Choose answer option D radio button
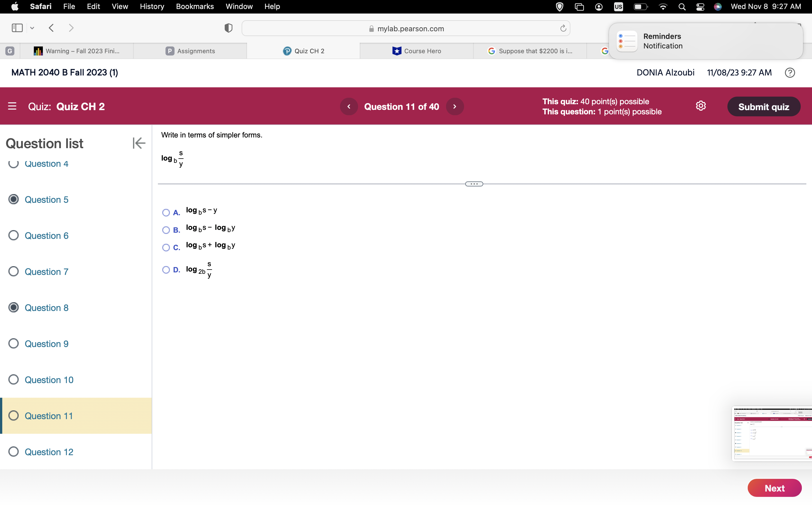This screenshot has width=812, height=507. click(166, 270)
